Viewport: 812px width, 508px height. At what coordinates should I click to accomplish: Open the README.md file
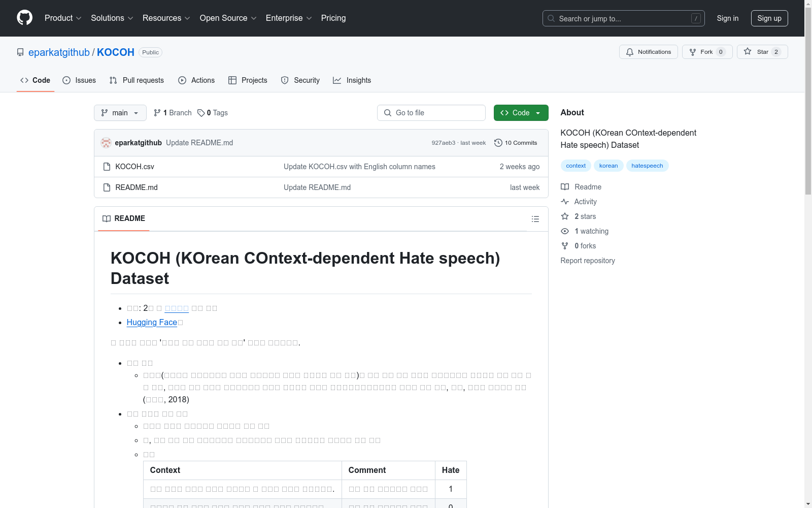tap(137, 187)
